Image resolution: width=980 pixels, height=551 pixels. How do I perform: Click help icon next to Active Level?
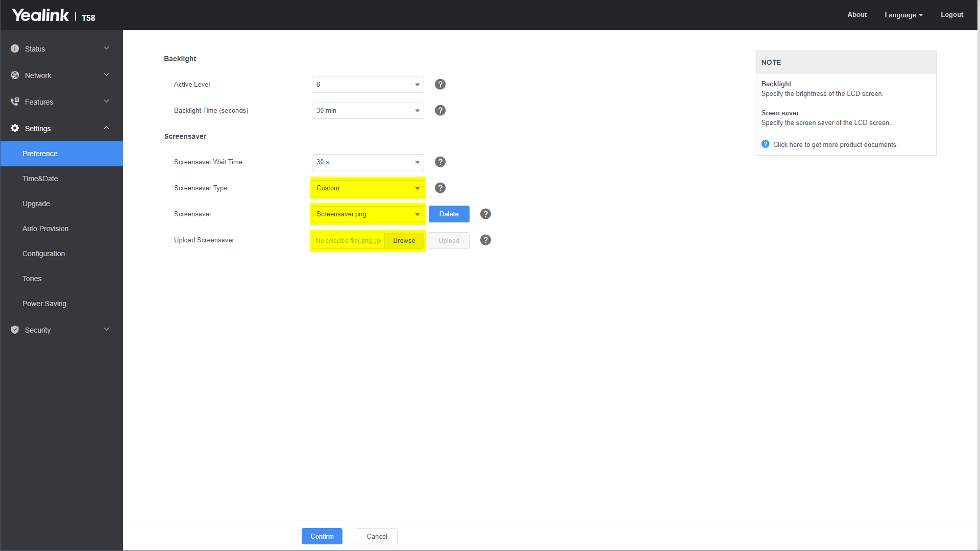click(x=440, y=85)
